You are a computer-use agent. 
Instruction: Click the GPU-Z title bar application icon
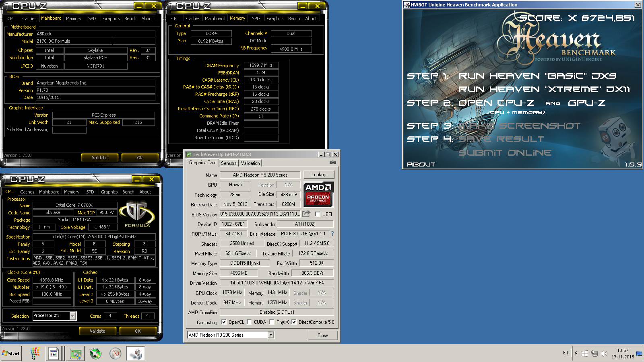tap(189, 154)
